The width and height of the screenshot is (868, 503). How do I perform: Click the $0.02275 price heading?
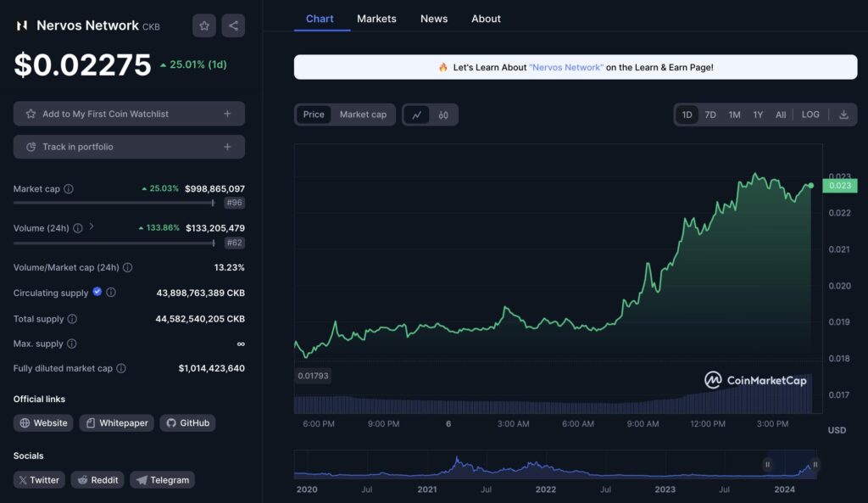(x=82, y=64)
